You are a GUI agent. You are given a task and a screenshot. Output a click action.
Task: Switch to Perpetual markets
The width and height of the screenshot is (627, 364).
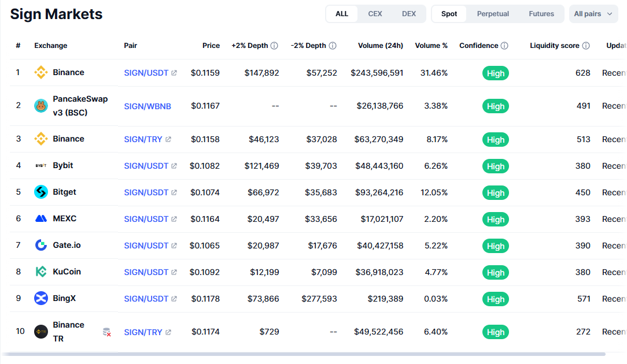[x=493, y=14]
